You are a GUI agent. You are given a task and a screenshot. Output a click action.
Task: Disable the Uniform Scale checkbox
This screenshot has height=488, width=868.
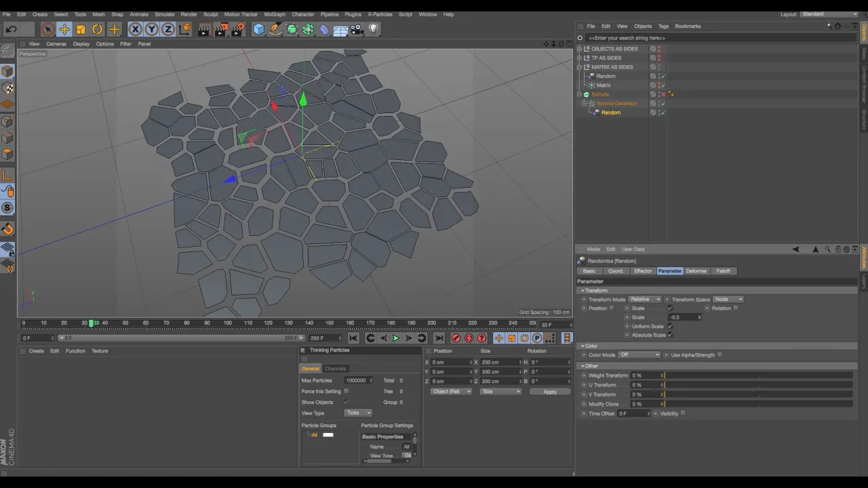tap(670, 326)
